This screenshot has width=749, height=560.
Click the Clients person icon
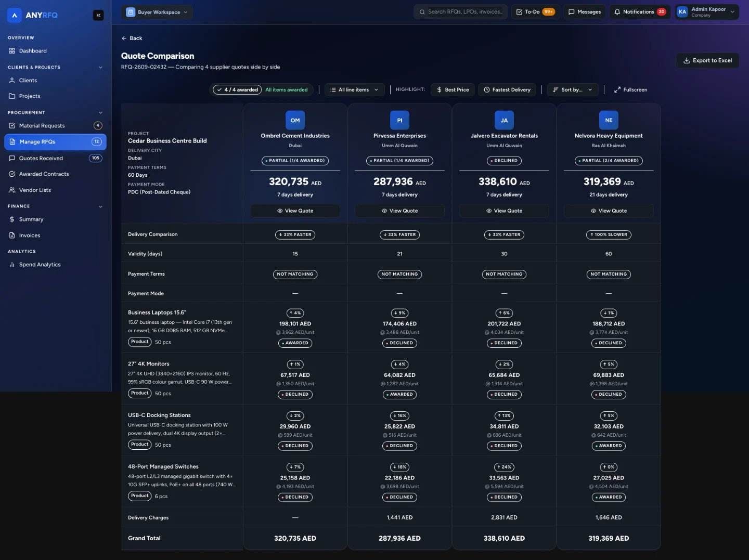click(x=12, y=81)
